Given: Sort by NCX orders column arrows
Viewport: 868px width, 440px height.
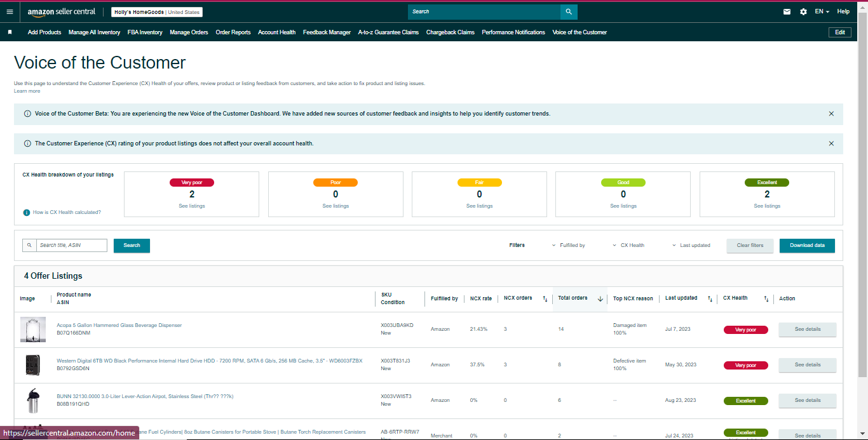Looking at the screenshot, I should pyautogui.click(x=545, y=298).
